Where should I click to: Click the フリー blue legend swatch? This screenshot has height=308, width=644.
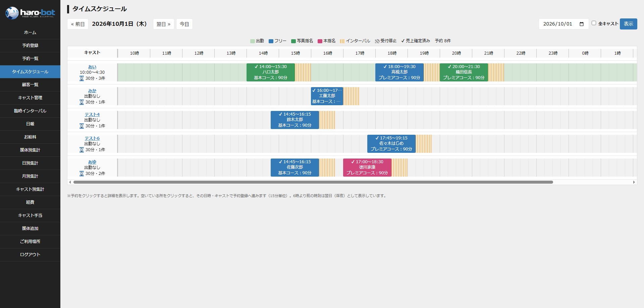coord(271,41)
